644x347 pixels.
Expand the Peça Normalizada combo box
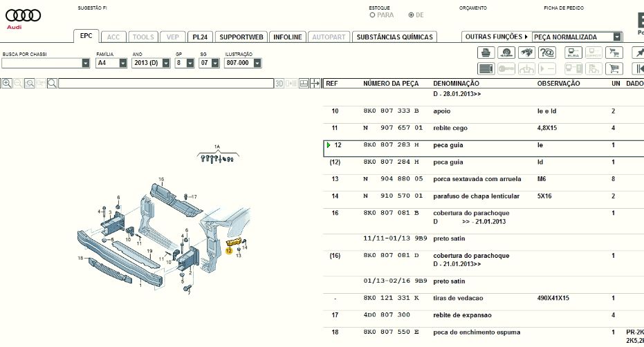point(616,37)
